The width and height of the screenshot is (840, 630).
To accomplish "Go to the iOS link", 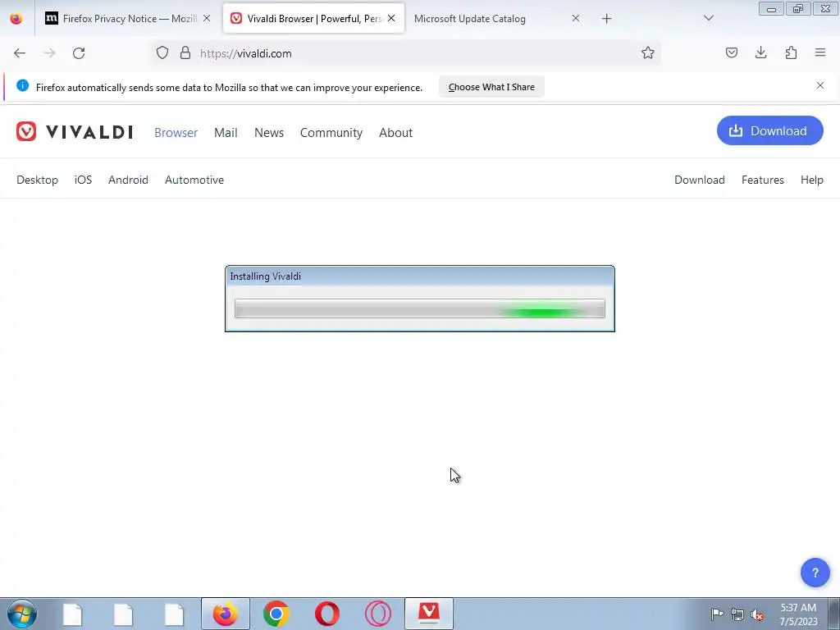I will pos(83,180).
